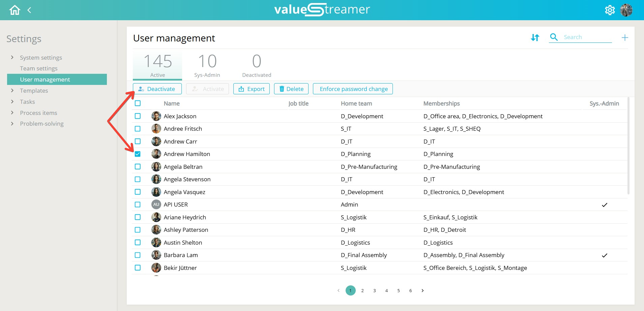644x311 pixels.
Task: Add new user with plus icon
Action: point(625,37)
